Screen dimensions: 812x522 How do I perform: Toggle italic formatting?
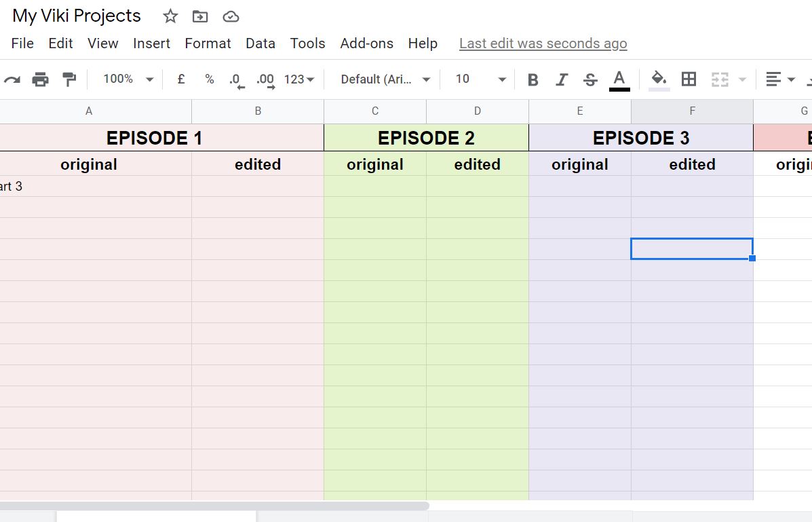562,80
